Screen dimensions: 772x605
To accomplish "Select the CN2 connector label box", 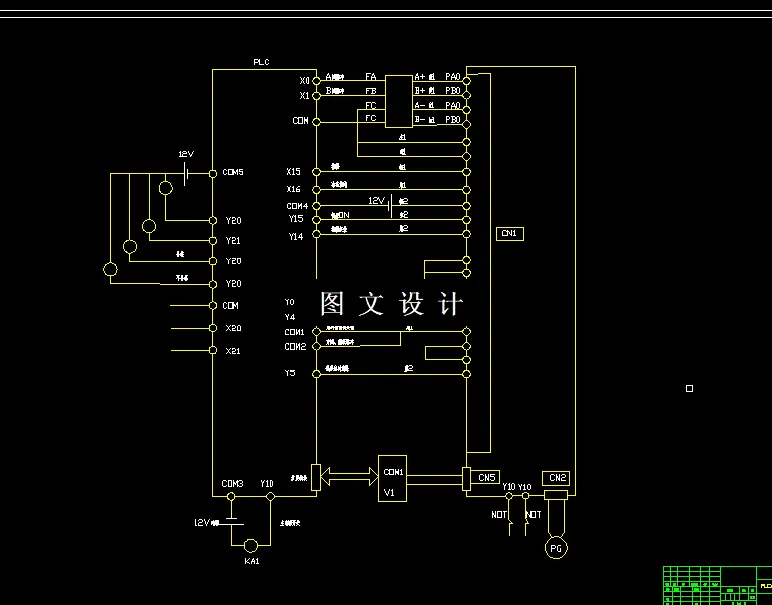I will tap(557, 478).
